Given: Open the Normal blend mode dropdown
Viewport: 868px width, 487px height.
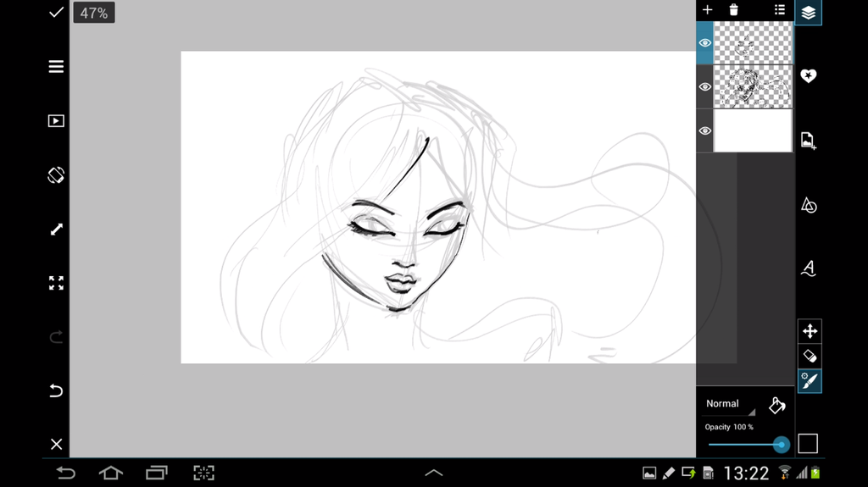Looking at the screenshot, I should [730, 405].
